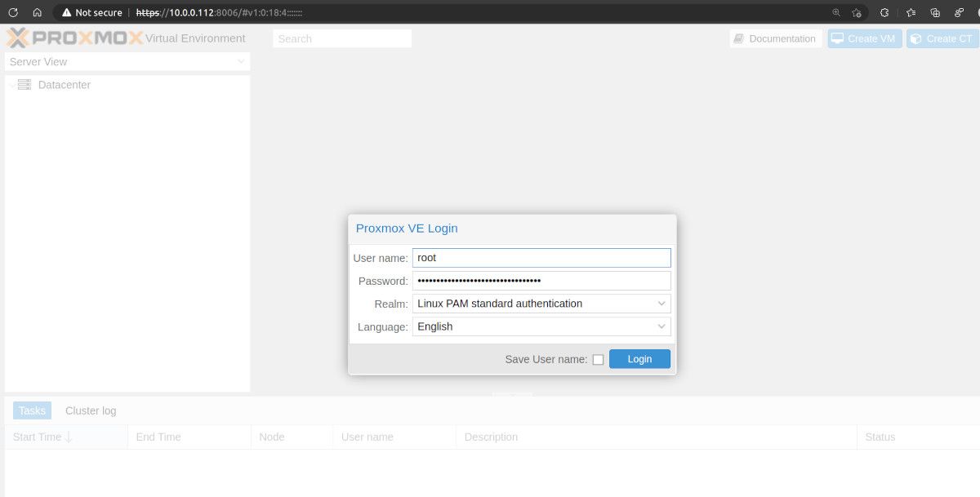This screenshot has height=497, width=980.
Task: Click the Create CT cube icon
Action: point(917,38)
